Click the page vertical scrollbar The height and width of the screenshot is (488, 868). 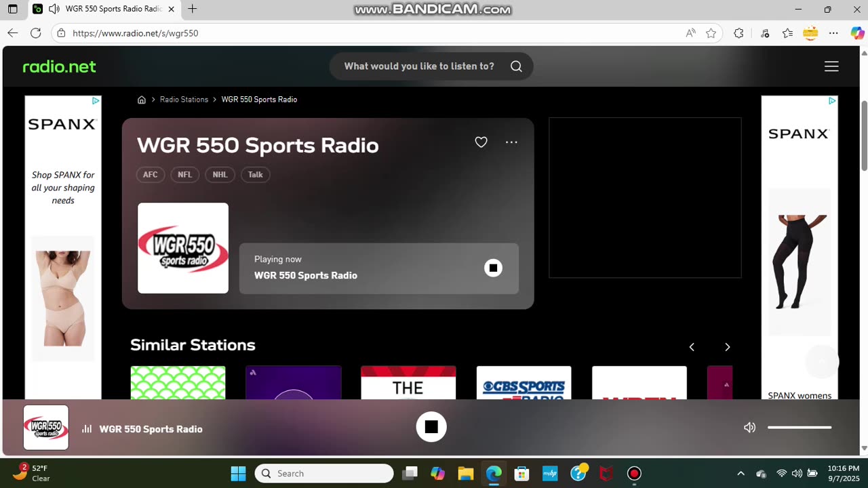864,136
